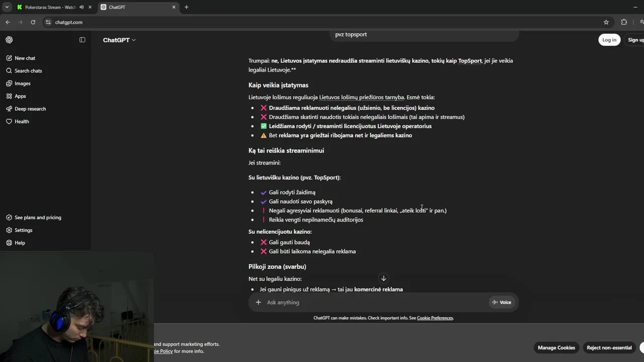Open the tab search dropdown arrow
This screenshot has height=362, width=644.
point(7,7)
